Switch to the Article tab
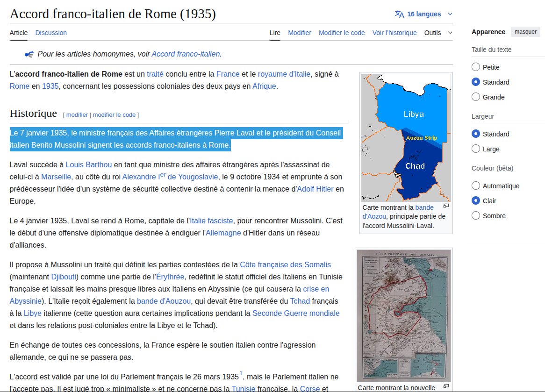 tap(18, 33)
